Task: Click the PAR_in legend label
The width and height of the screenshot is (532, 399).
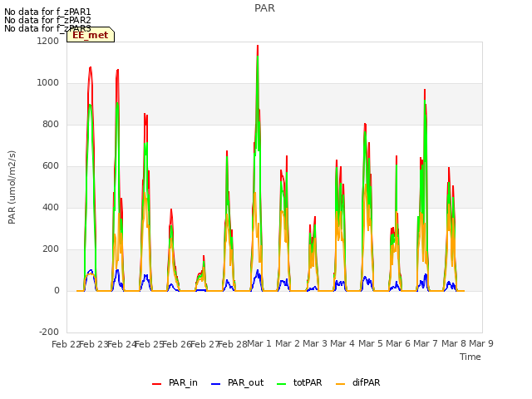Action: click(x=183, y=382)
